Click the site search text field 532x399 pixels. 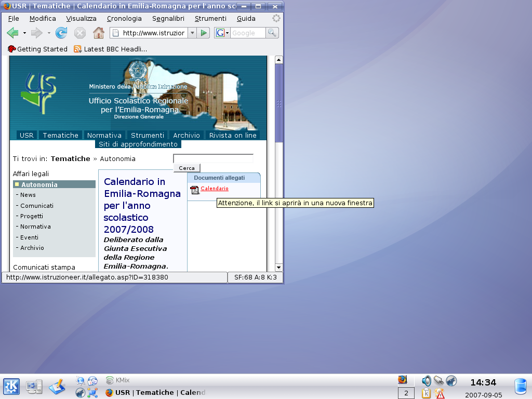pyautogui.click(x=213, y=158)
